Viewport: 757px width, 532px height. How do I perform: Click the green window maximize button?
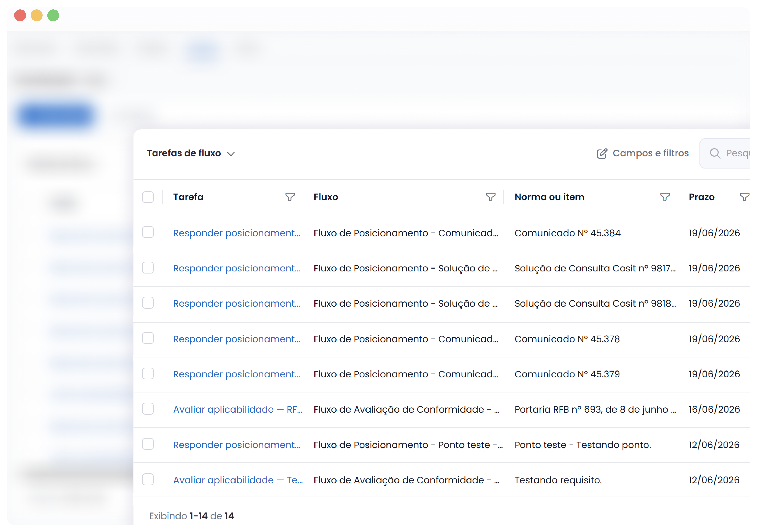tap(53, 16)
